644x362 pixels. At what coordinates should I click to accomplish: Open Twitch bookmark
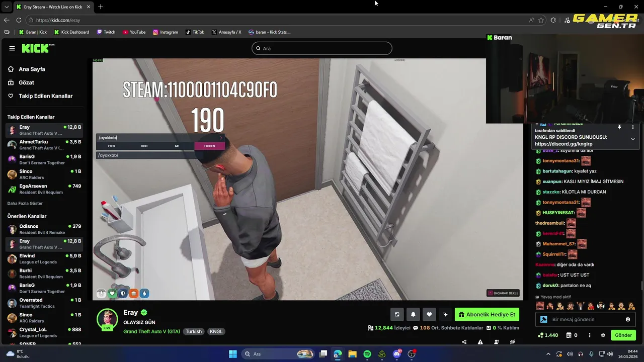coord(106,32)
